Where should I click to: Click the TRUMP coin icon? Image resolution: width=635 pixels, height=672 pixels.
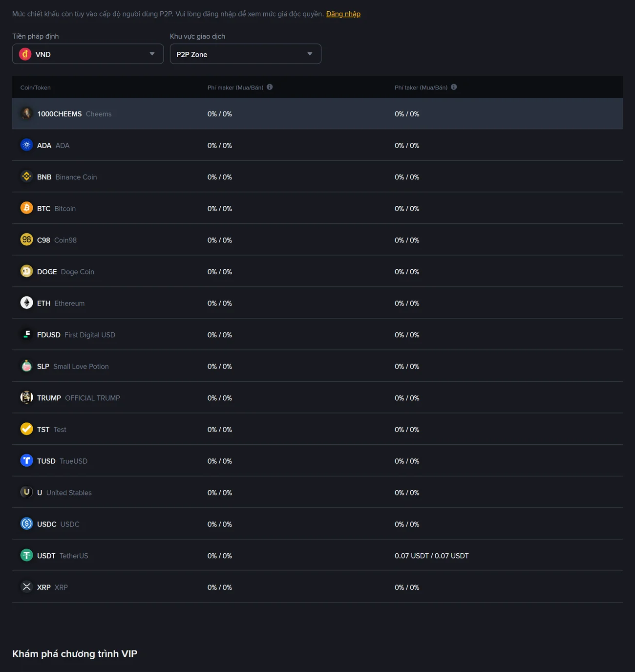point(27,397)
